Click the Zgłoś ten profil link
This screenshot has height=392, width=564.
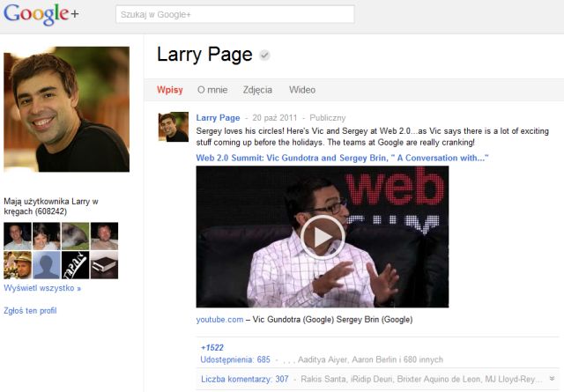pyautogui.click(x=30, y=310)
